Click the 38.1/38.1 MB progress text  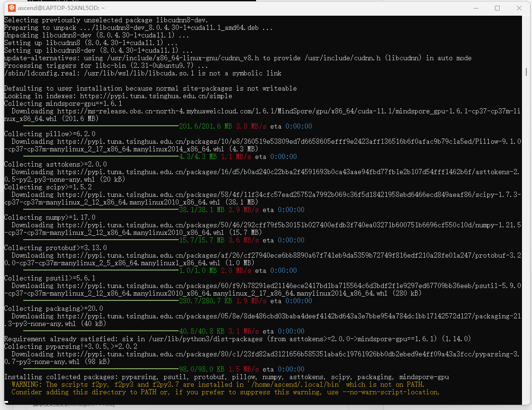[x=201, y=210]
